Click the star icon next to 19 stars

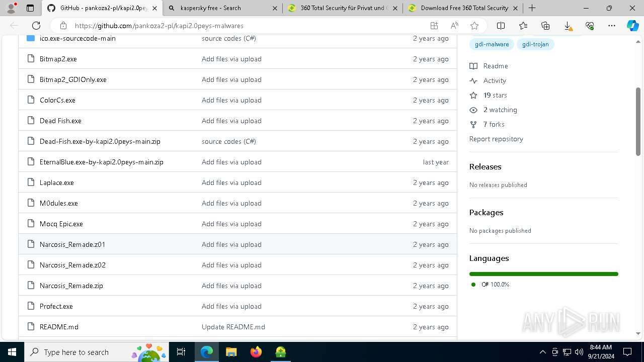473,95
